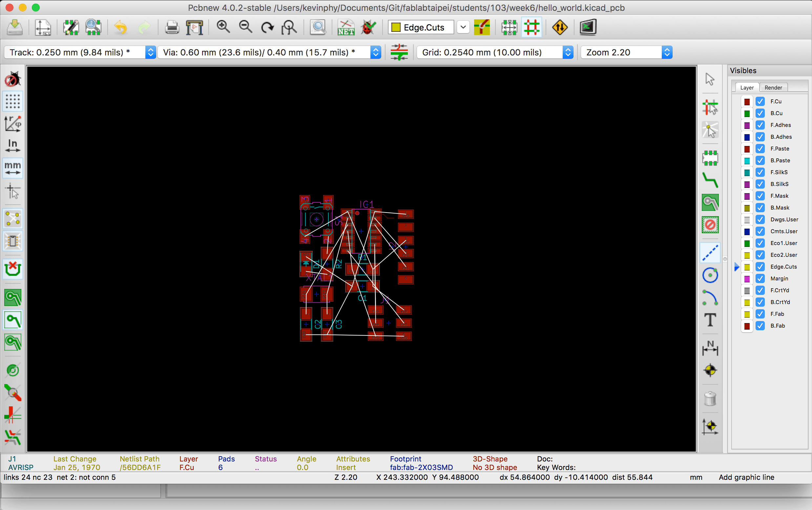This screenshot has width=812, height=510.
Task: Open the footprint editor icon
Action: tap(71, 27)
